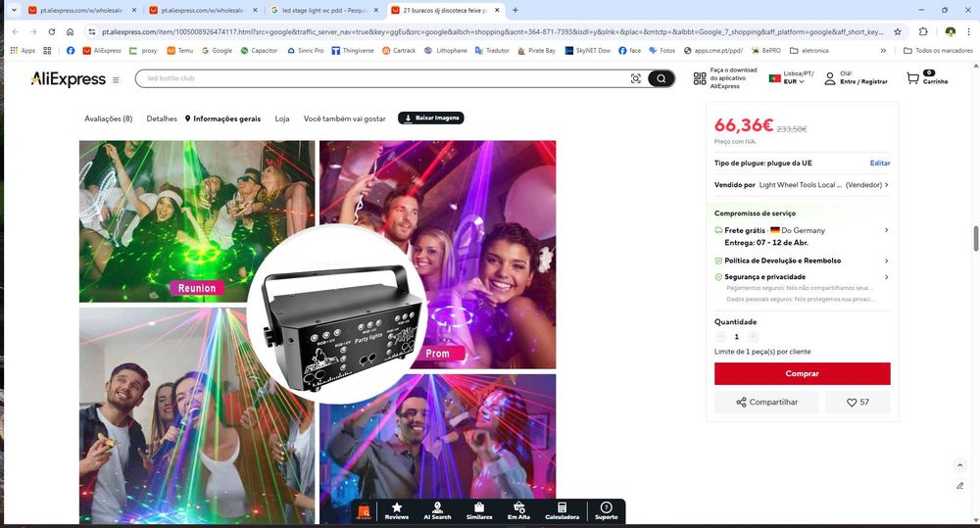Image resolution: width=980 pixels, height=528 pixels.
Task: Open Chrome three-dot menu
Action: click(x=969, y=32)
